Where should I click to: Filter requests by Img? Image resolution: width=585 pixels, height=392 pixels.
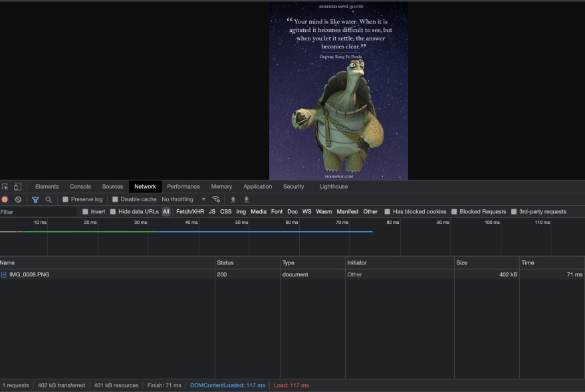coord(241,211)
